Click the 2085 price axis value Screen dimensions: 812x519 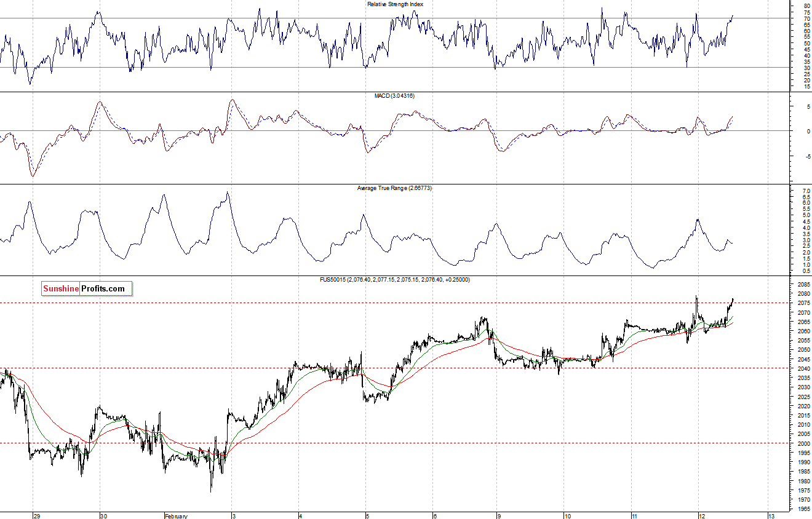pyautogui.click(x=803, y=284)
